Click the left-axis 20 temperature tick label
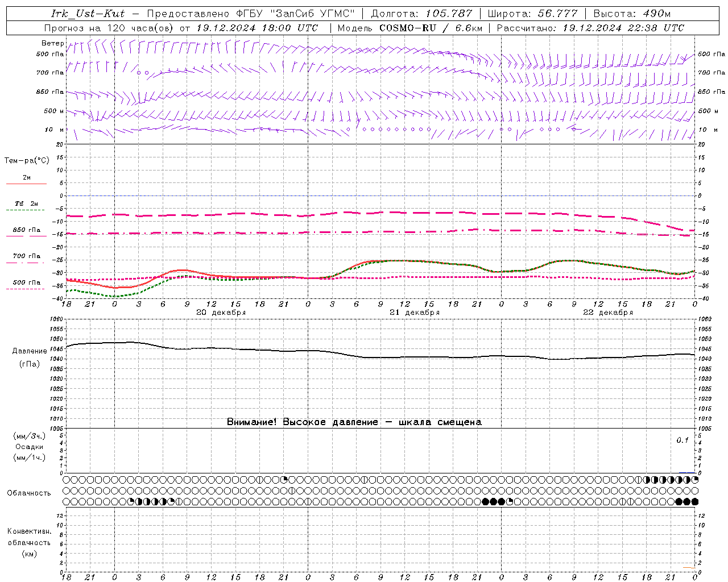Viewport: 728px width, 582px height. click(x=59, y=144)
